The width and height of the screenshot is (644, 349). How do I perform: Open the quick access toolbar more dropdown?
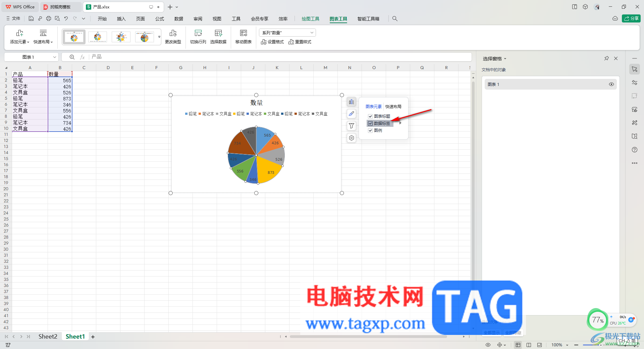(84, 19)
